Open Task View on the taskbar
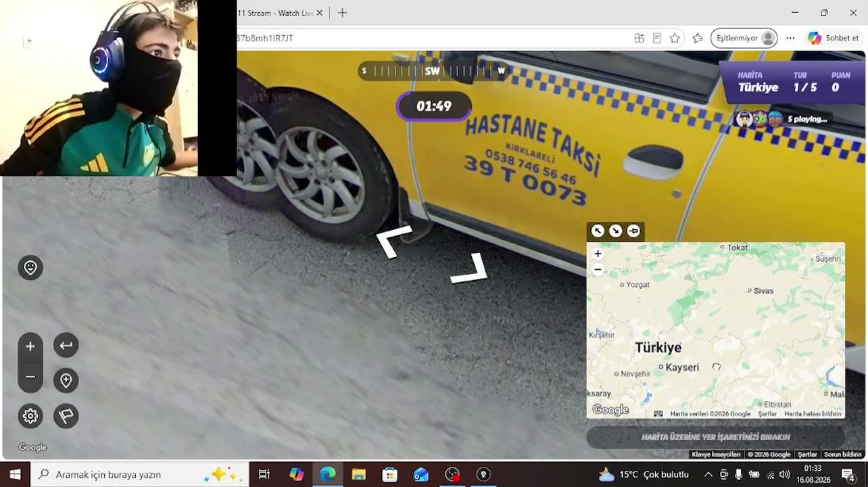 click(x=264, y=474)
